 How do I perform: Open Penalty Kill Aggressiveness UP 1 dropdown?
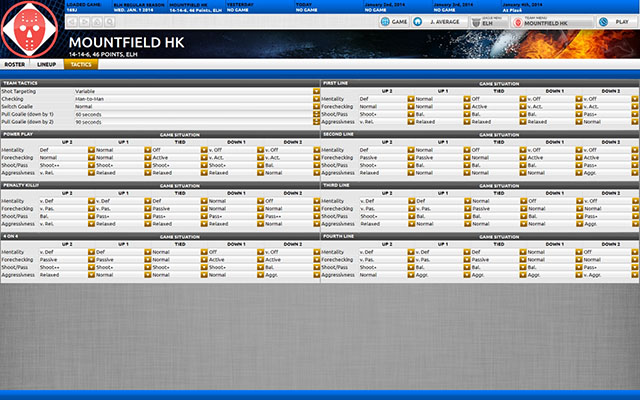148,224
